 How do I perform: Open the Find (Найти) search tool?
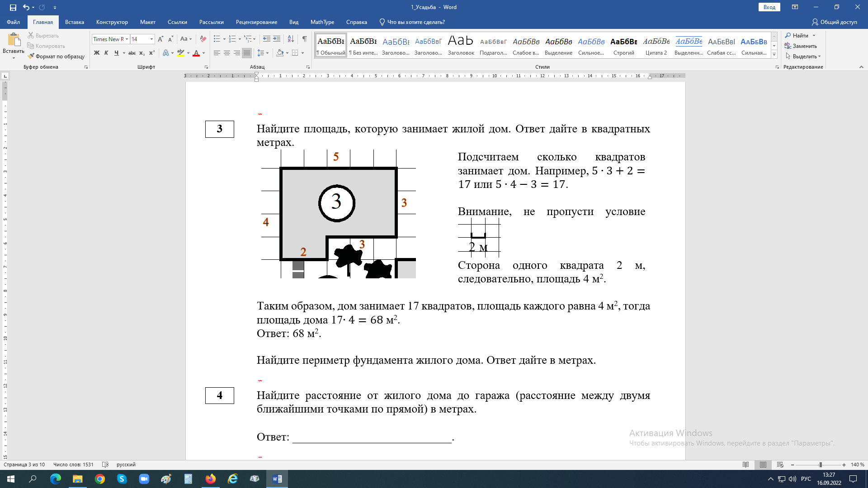[797, 36]
